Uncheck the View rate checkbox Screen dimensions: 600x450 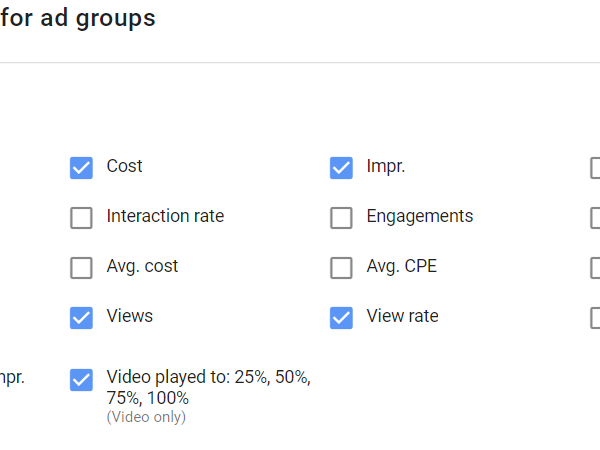341,317
